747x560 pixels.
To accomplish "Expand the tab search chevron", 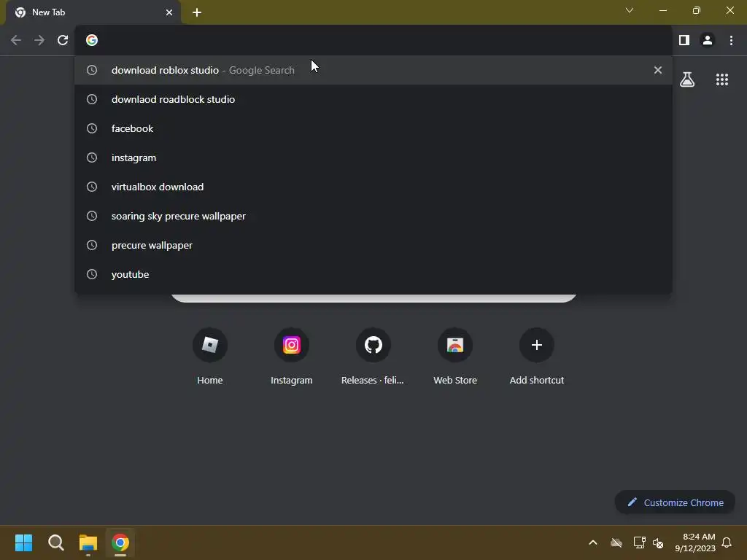I will click(x=630, y=10).
